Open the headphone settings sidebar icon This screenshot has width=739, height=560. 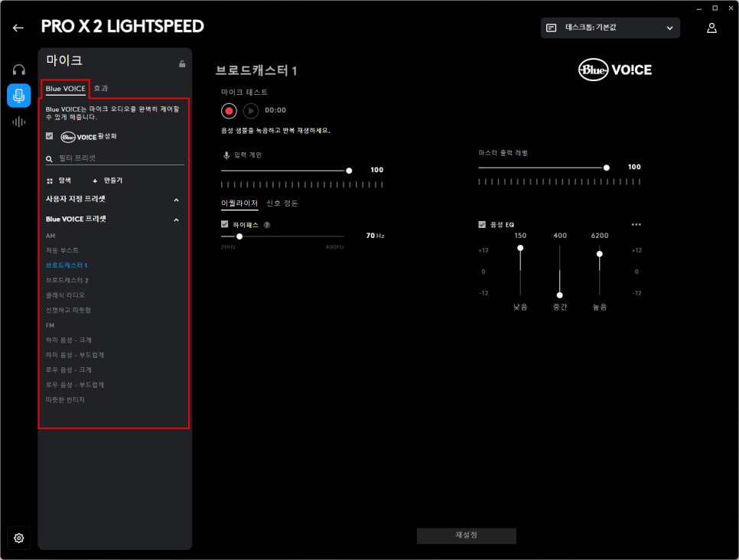[x=19, y=70]
